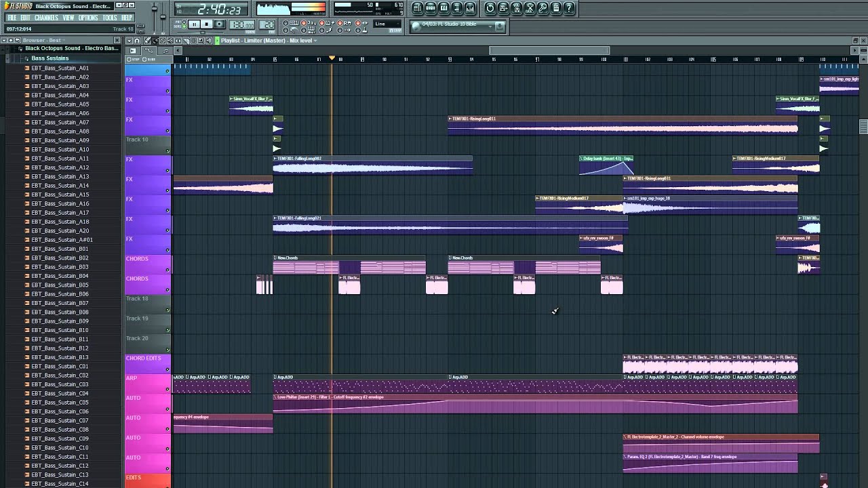Select the paint brush tool in playlist toolbar
The height and width of the screenshot is (488, 868).
coord(155,41)
